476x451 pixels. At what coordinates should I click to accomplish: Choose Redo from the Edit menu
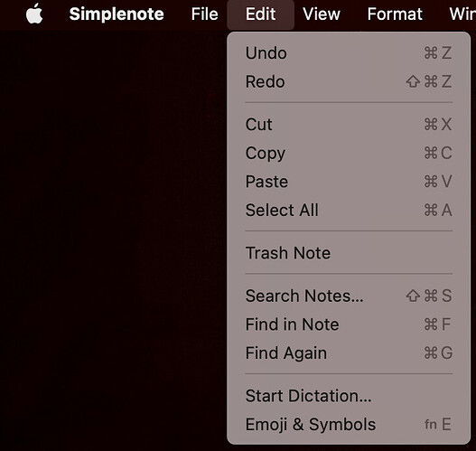pyautogui.click(x=349, y=81)
